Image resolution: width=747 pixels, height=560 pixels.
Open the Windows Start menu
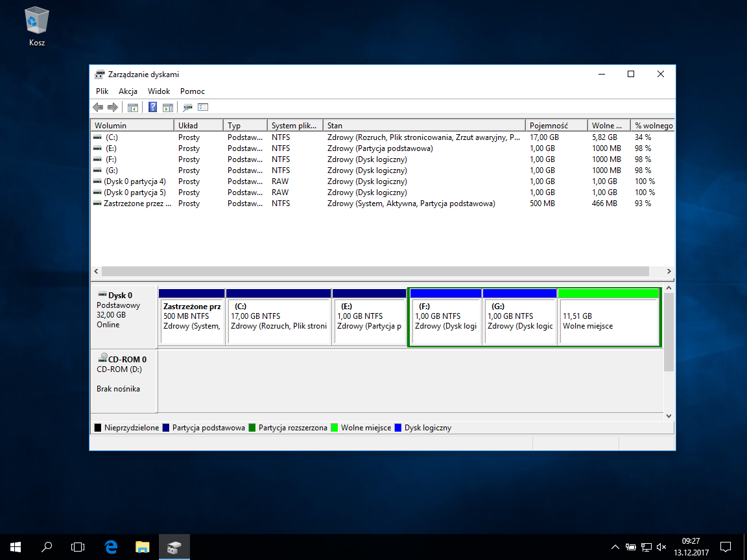16,547
